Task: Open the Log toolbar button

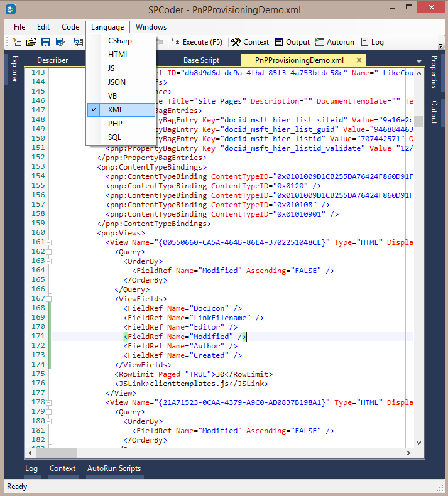Action: click(373, 42)
